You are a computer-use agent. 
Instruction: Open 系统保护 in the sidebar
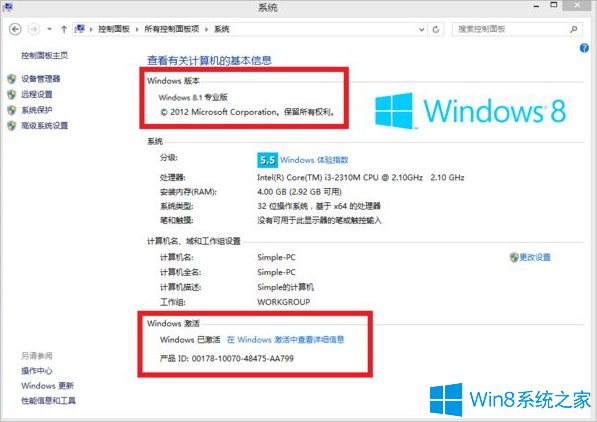[37, 110]
